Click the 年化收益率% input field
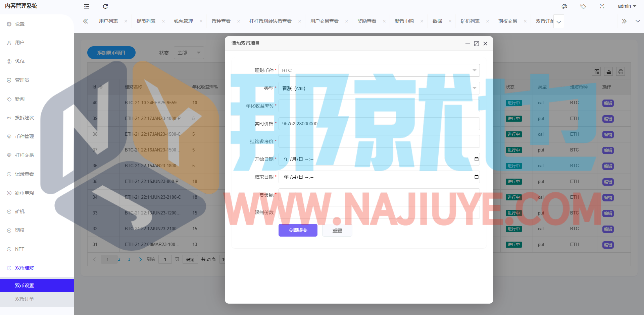Viewport: 644px width, 315px height. tap(379, 106)
